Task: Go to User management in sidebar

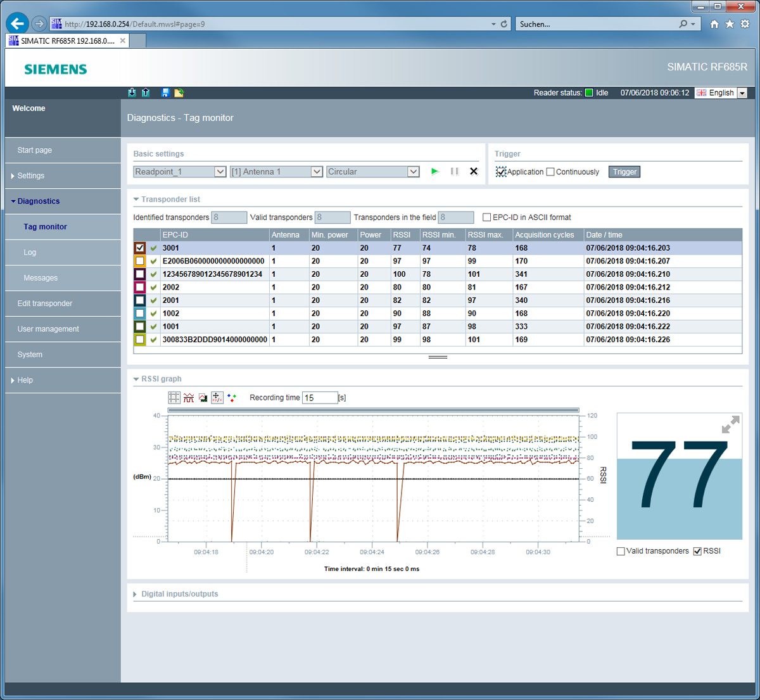Action: coord(48,329)
